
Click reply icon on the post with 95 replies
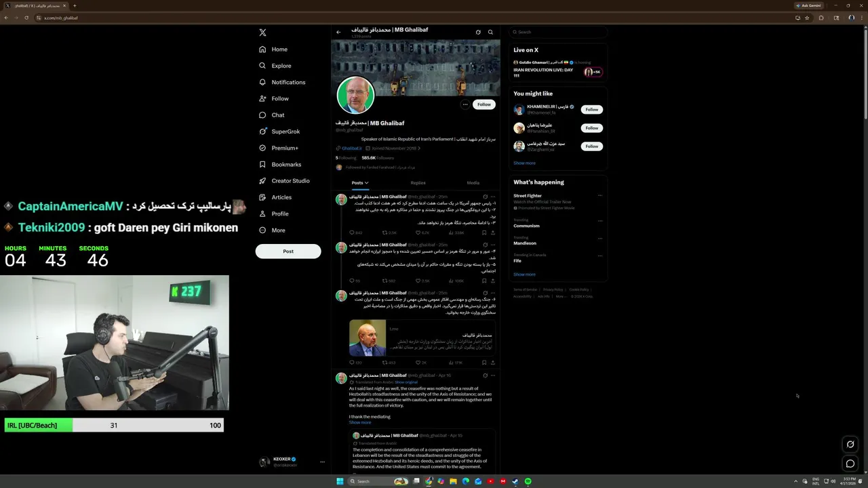tap(352, 281)
